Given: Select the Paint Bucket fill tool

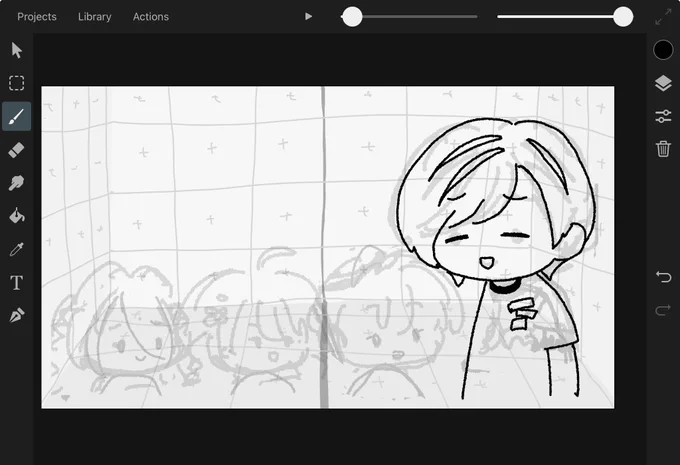Looking at the screenshot, I should pos(16,216).
